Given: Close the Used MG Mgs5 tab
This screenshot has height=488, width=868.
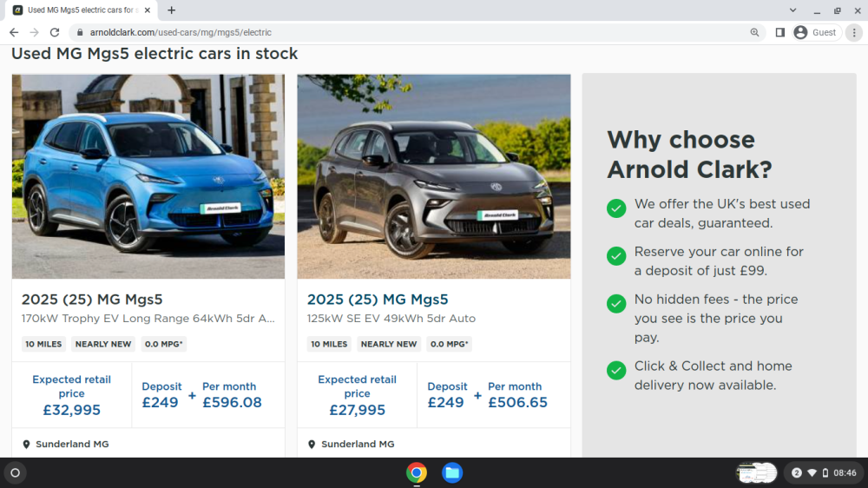Looking at the screenshot, I should point(148,10).
